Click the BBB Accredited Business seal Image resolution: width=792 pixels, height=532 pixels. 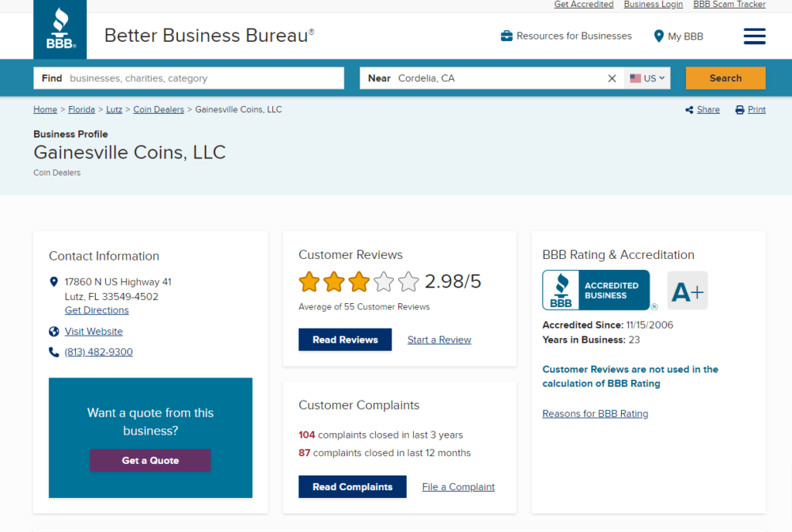coord(596,290)
